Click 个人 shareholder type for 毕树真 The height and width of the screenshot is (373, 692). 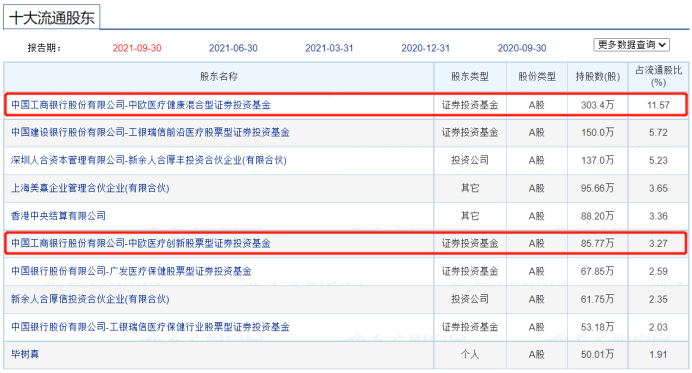click(x=470, y=354)
